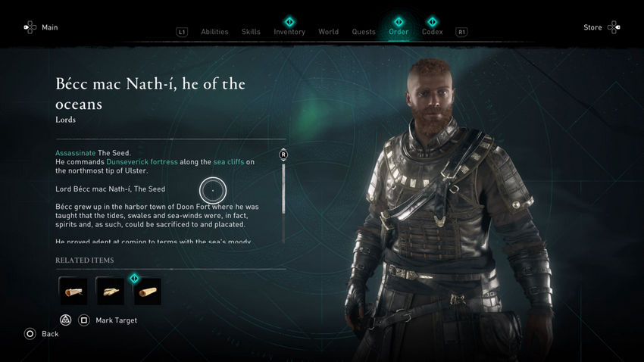Click the notification diamond above Inventory tab
The height and width of the screenshot is (362, 644).
point(289,21)
